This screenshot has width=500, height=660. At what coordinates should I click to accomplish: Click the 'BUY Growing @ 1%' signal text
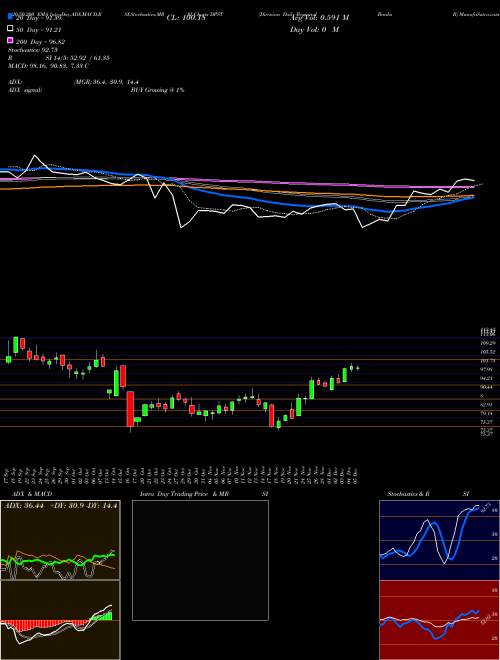157,90
